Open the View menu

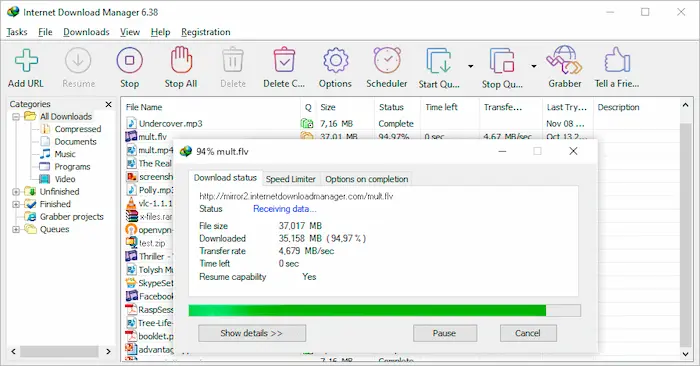click(130, 32)
